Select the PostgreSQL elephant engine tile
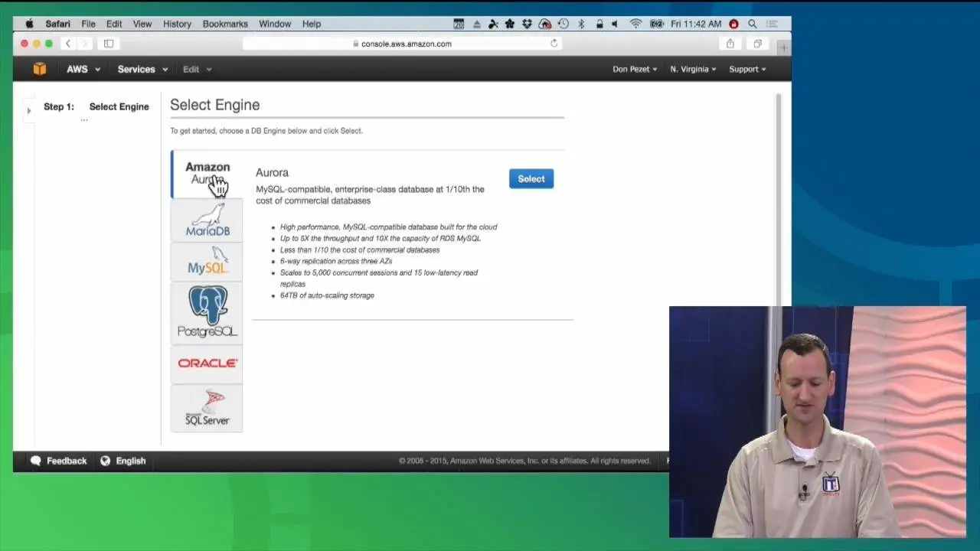This screenshot has height=551, width=980. [207, 312]
